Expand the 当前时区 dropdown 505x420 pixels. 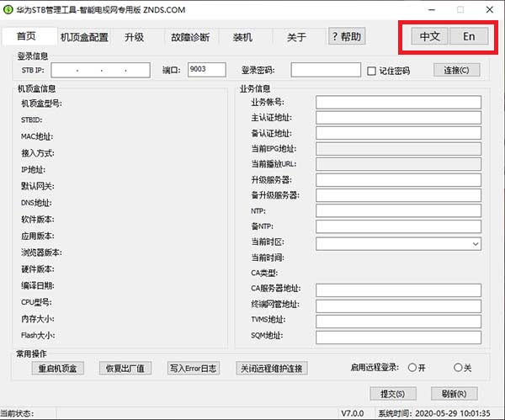point(476,243)
